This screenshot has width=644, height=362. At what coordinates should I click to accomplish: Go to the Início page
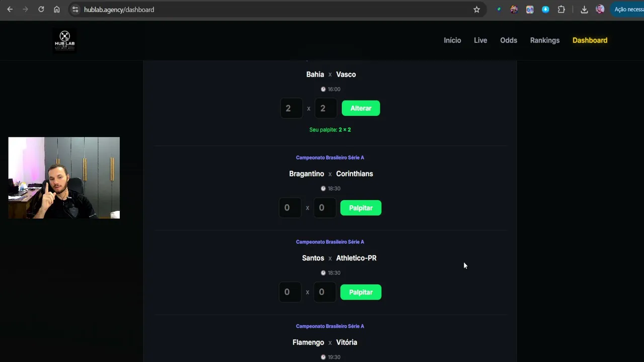[452, 40]
